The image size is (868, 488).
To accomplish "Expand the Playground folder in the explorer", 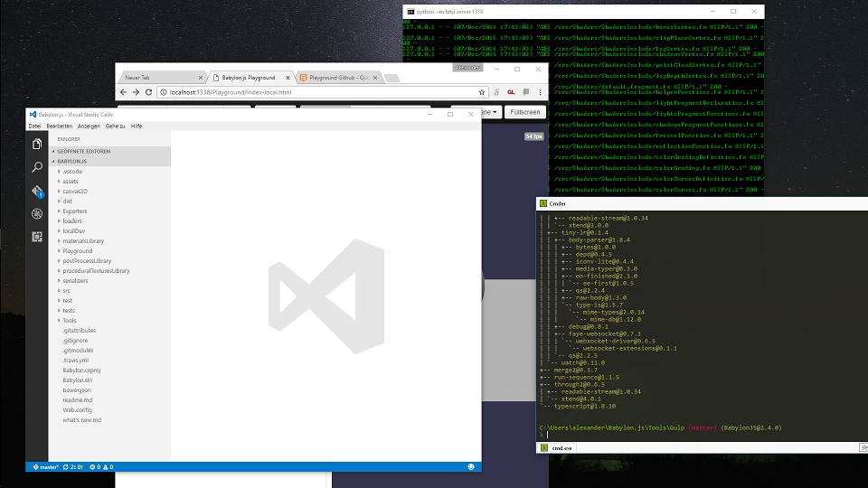I will tap(77, 251).
